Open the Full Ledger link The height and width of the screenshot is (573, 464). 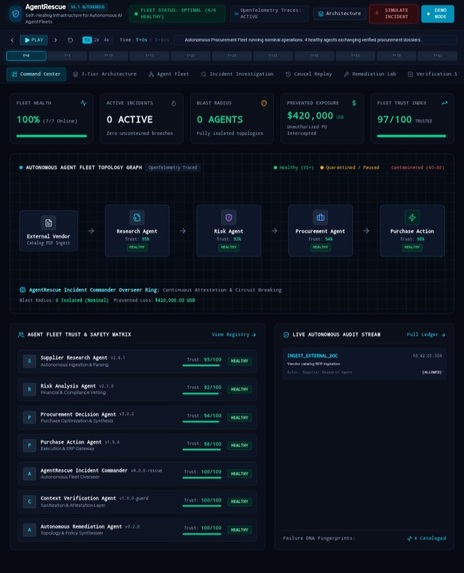[426, 334]
